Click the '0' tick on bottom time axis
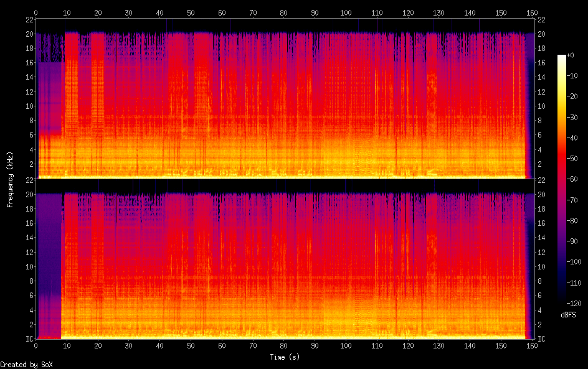This screenshot has width=588, height=369. 36,345
